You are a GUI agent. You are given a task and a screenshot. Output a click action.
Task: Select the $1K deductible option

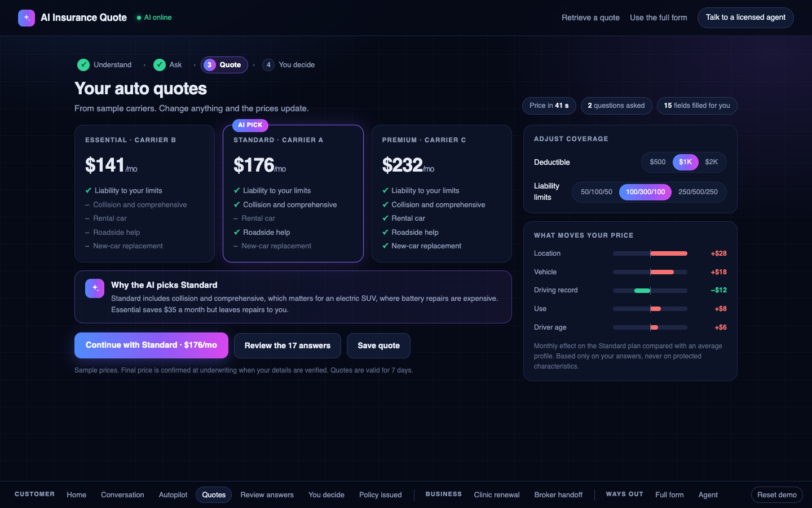point(686,162)
